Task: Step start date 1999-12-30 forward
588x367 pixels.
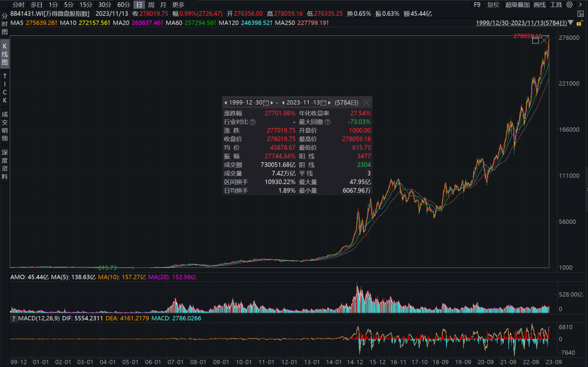Action: [x=272, y=103]
